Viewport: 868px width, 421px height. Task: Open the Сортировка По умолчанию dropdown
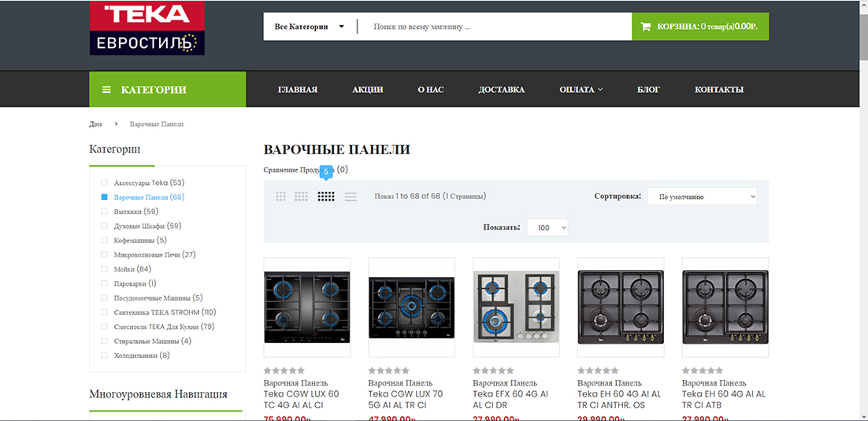point(702,197)
